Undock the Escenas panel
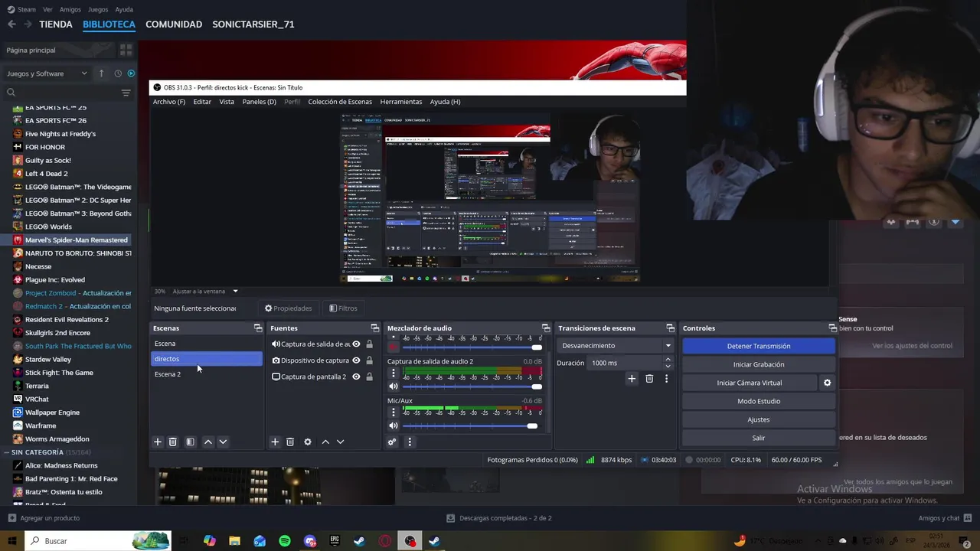This screenshot has height=551, width=980. coord(258,328)
